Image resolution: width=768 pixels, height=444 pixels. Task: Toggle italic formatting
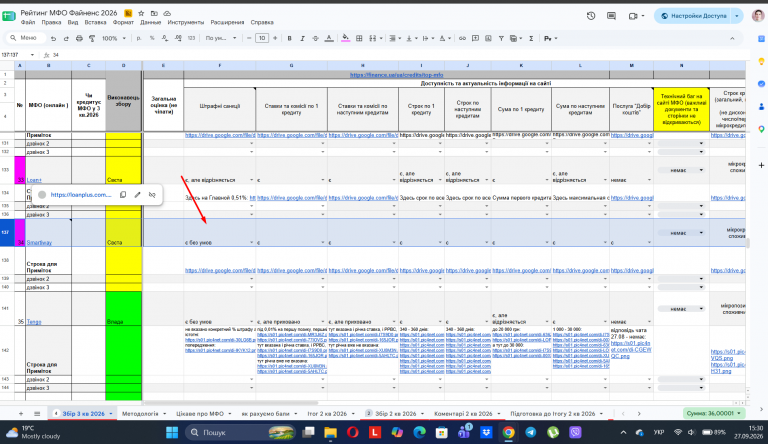[302, 38]
